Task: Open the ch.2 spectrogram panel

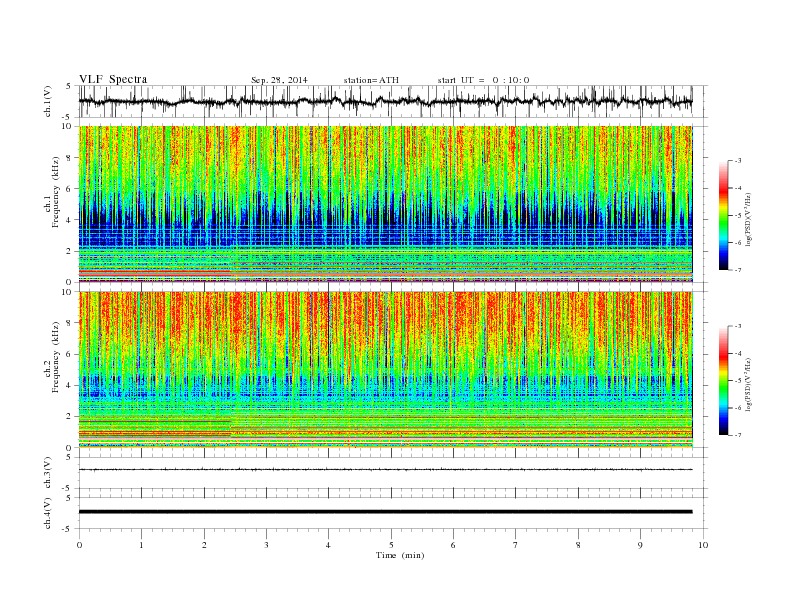Action: [x=386, y=370]
